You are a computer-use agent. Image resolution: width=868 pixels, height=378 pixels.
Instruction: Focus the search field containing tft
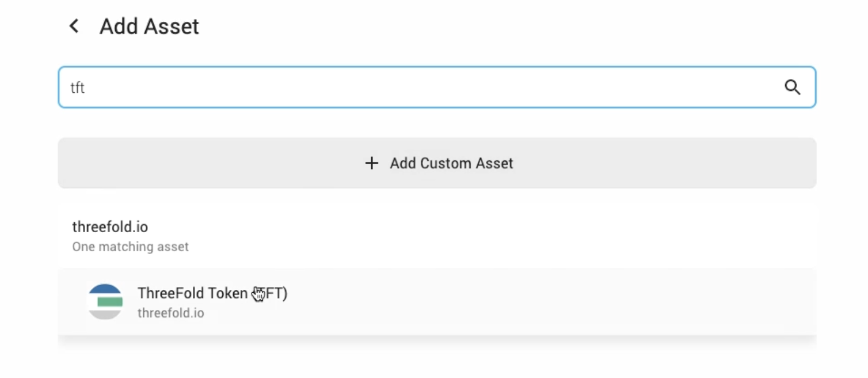click(x=437, y=87)
